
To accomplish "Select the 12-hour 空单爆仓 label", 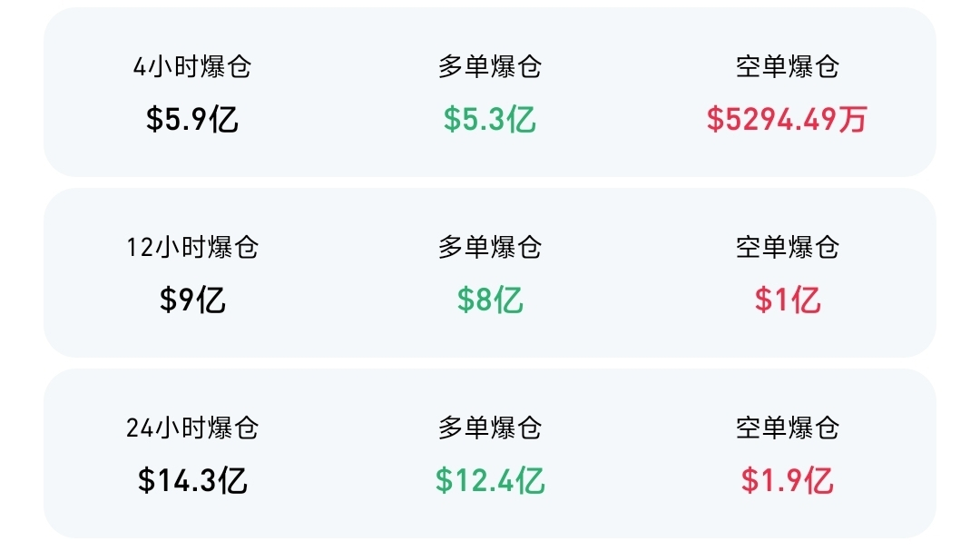I will pos(788,247).
